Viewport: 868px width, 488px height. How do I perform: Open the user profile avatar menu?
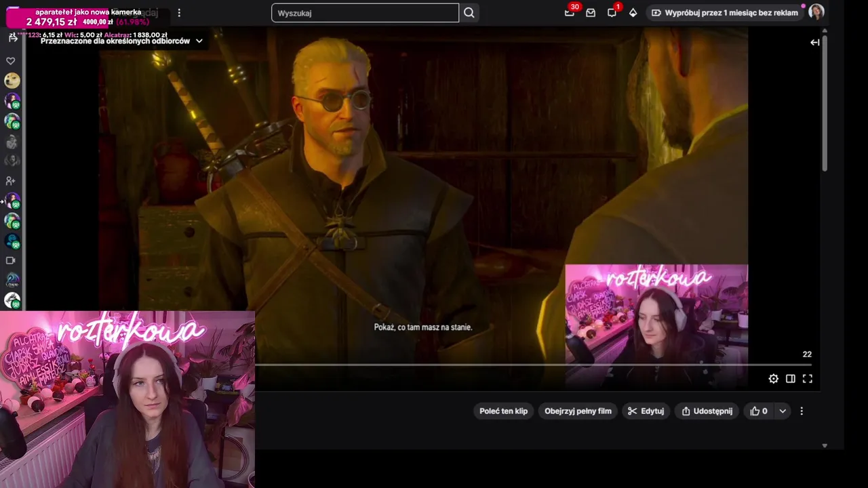pos(816,12)
